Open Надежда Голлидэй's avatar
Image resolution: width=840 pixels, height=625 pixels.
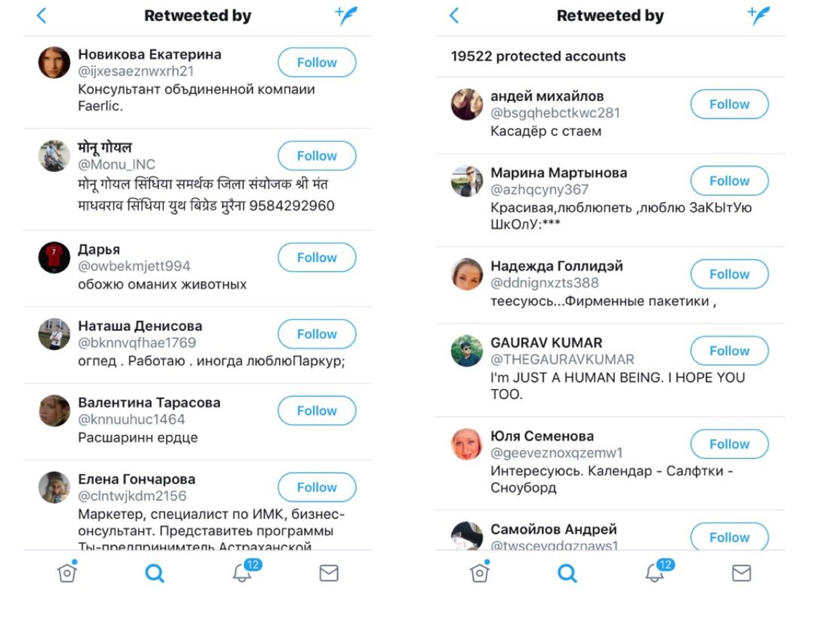[x=467, y=274]
